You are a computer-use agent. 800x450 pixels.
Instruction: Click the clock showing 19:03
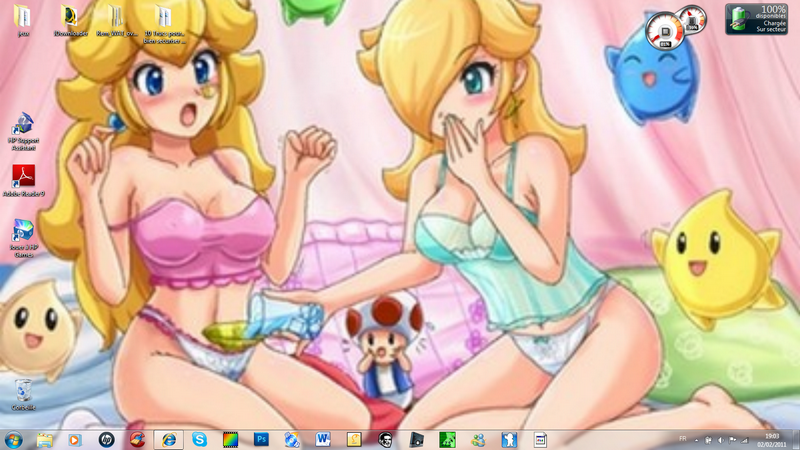771,440
